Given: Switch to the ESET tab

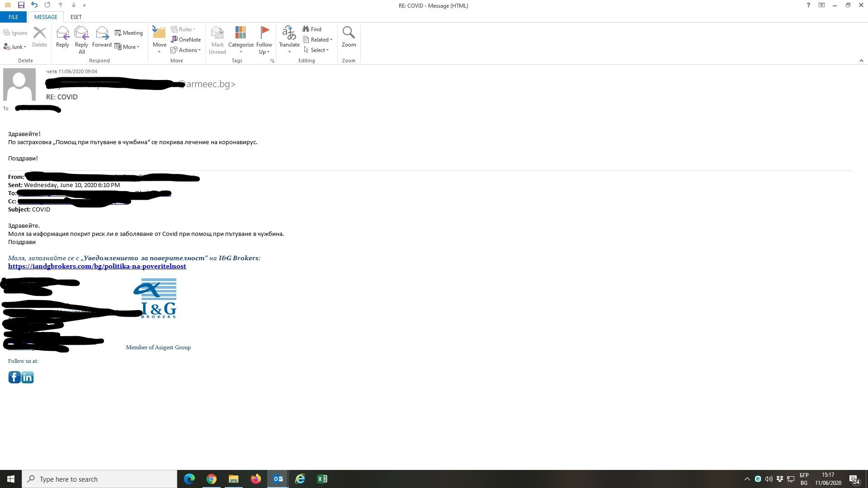Looking at the screenshot, I should click(76, 17).
